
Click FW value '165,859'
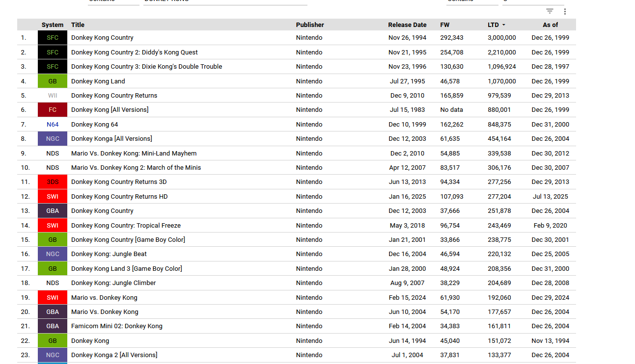(452, 96)
